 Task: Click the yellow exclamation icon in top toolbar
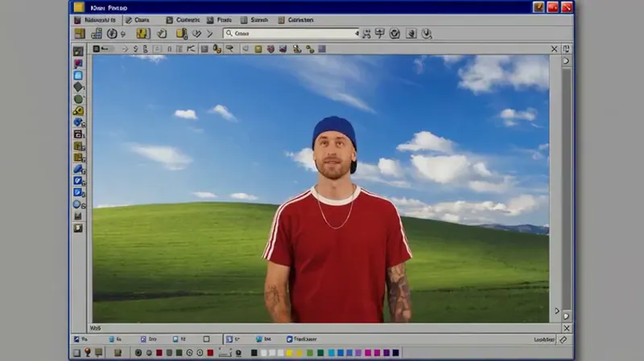point(142,34)
